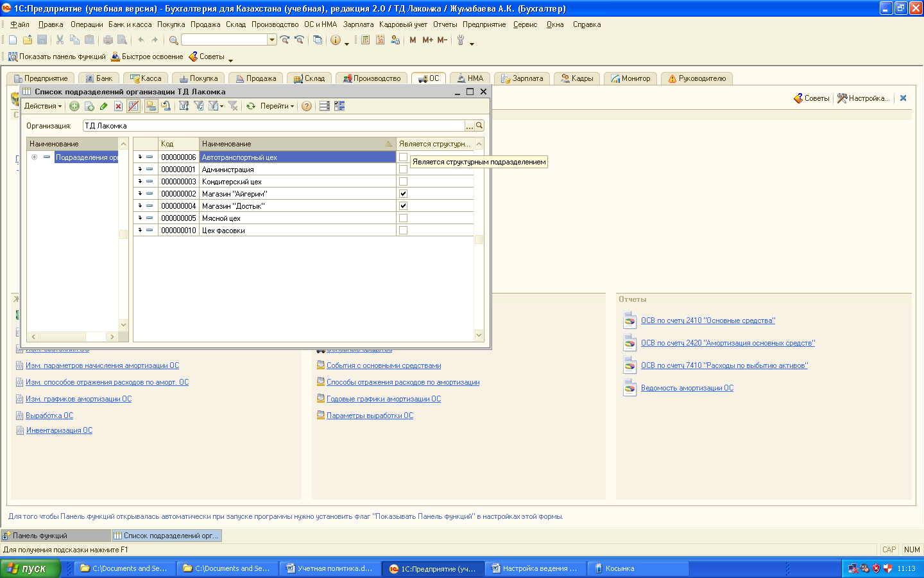
Task: Click vertical scrollbar down arrow of subdivisions table
Action: (x=479, y=335)
